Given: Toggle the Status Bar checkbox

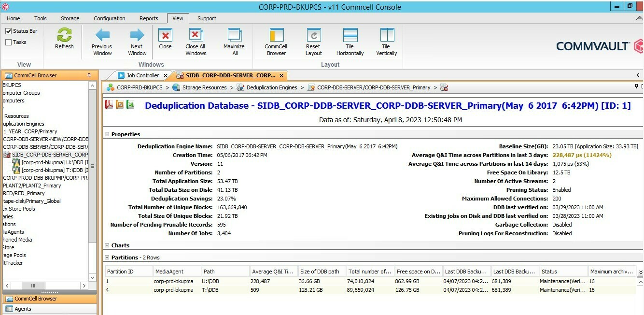Looking at the screenshot, I should 8,31.
